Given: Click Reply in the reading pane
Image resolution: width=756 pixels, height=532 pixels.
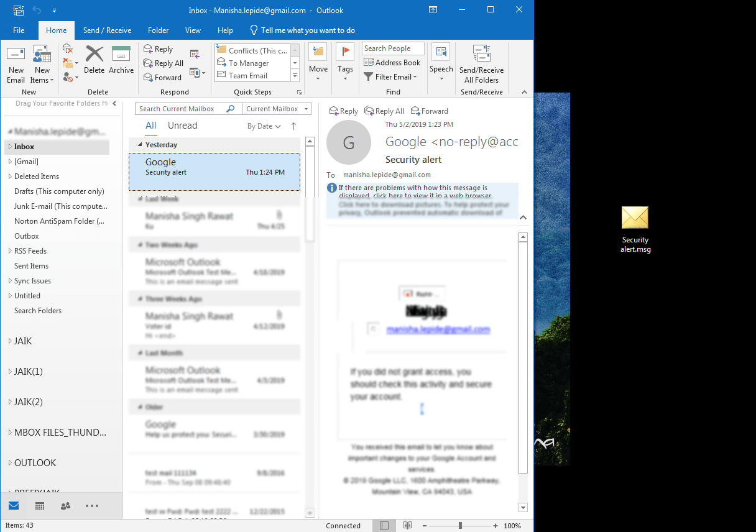Looking at the screenshot, I should click(344, 111).
